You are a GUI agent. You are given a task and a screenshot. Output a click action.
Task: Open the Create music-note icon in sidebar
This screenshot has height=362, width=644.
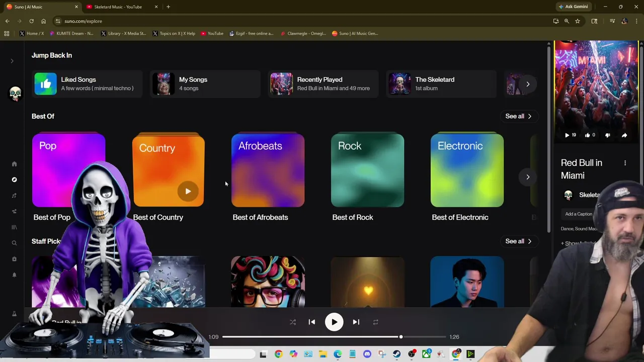tap(14, 196)
